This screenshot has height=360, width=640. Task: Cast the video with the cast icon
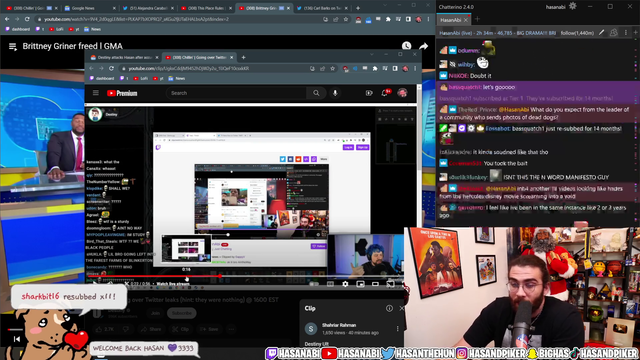pyautogui.click(x=390, y=284)
